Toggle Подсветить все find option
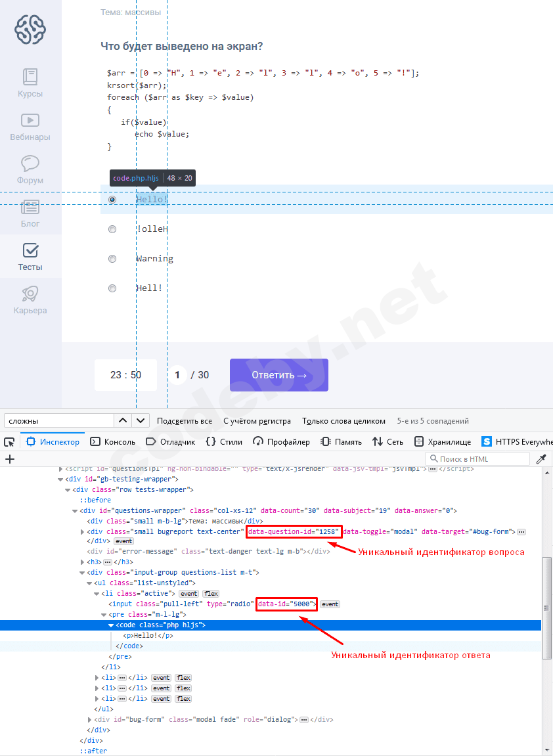553x756 pixels. pos(185,421)
